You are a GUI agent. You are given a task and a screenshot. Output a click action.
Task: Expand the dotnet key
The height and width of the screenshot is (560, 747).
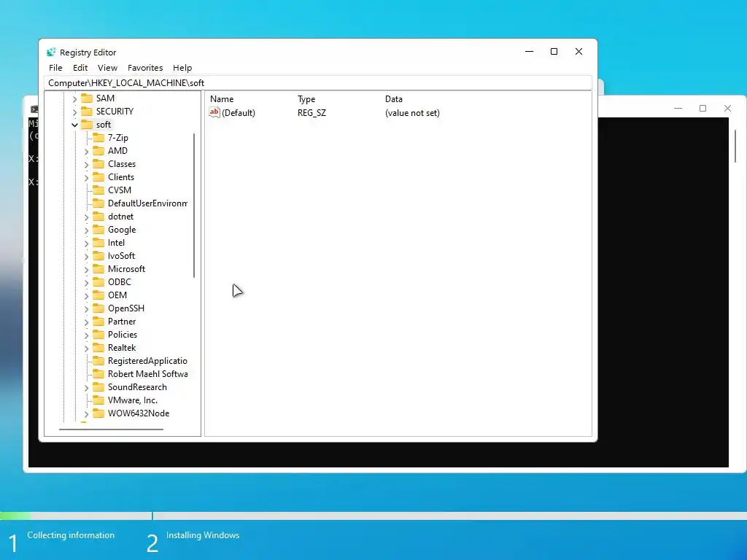pos(86,217)
